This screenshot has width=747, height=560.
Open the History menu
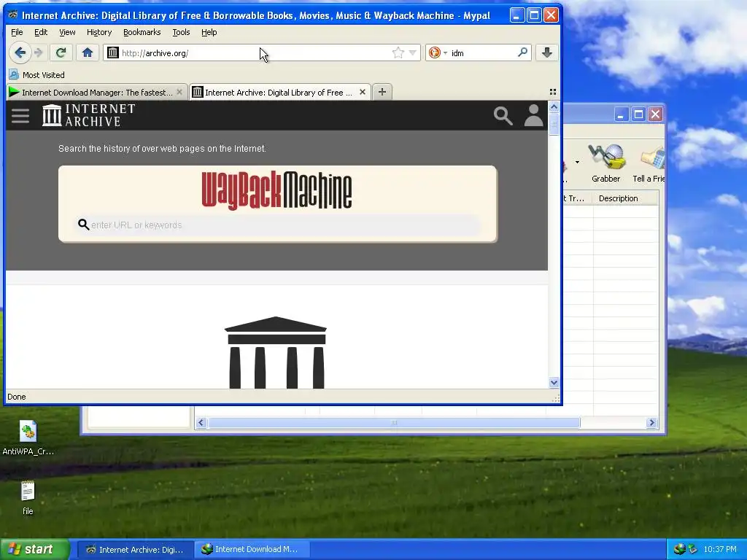99,32
